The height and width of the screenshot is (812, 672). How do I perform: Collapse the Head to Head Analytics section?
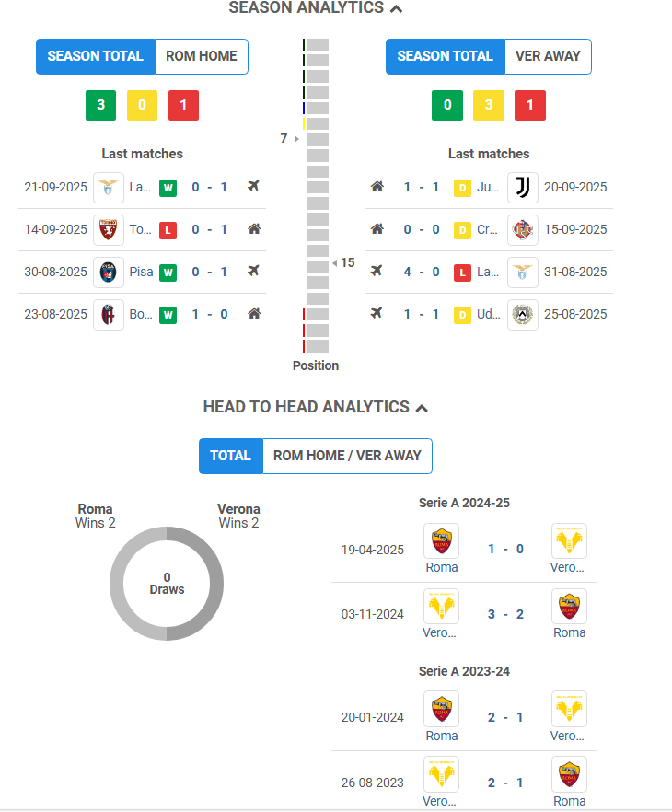click(422, 408)
